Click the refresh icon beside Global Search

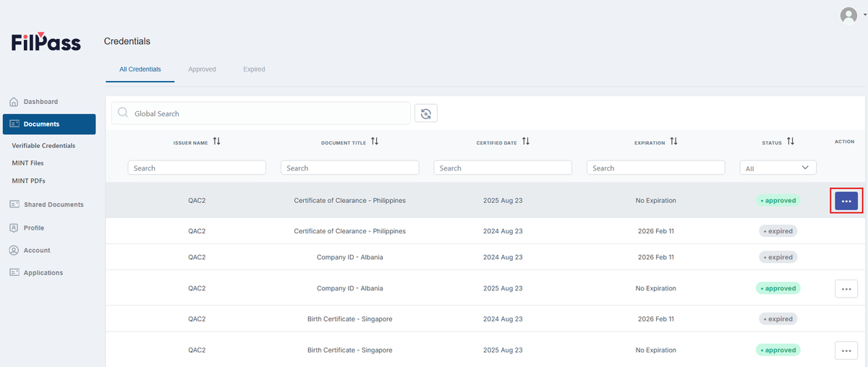426,113
